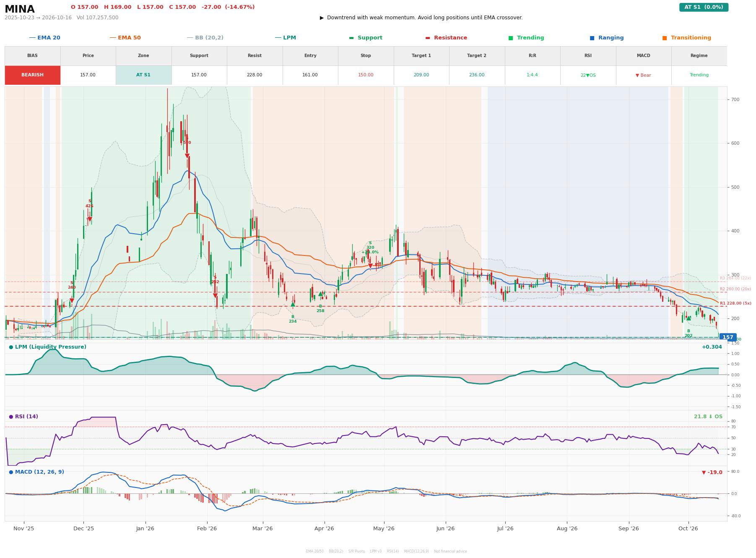Click the Entry value 161.00
This screenshot has height=558, width=756.
pos(310,75)
